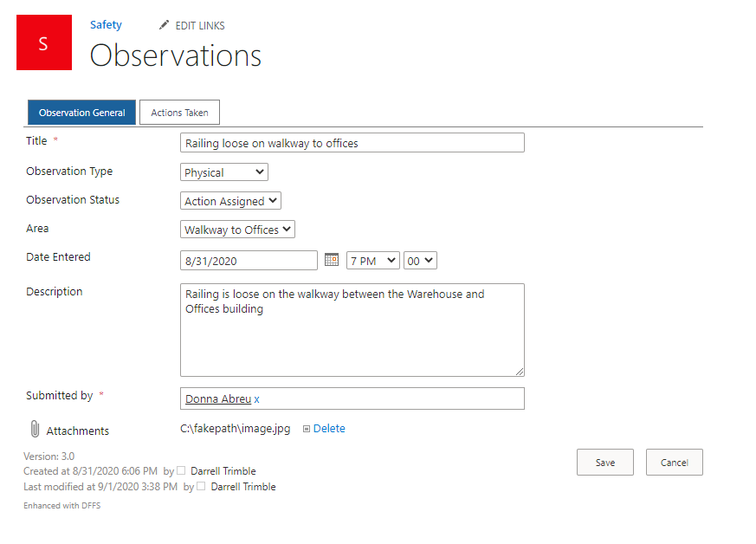Click the EDIT LINKS pencil icon

(164, 25)
